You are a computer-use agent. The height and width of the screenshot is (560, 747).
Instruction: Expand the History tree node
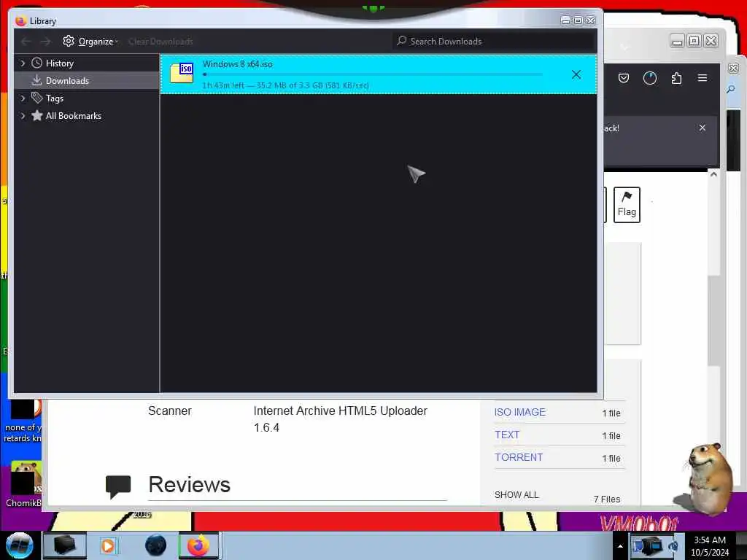tap(23, 63)
